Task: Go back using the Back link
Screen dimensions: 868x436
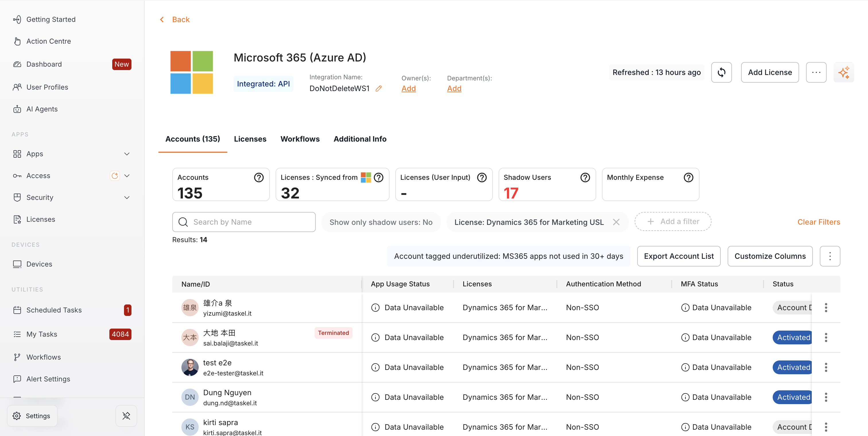Action: (175, 20)
